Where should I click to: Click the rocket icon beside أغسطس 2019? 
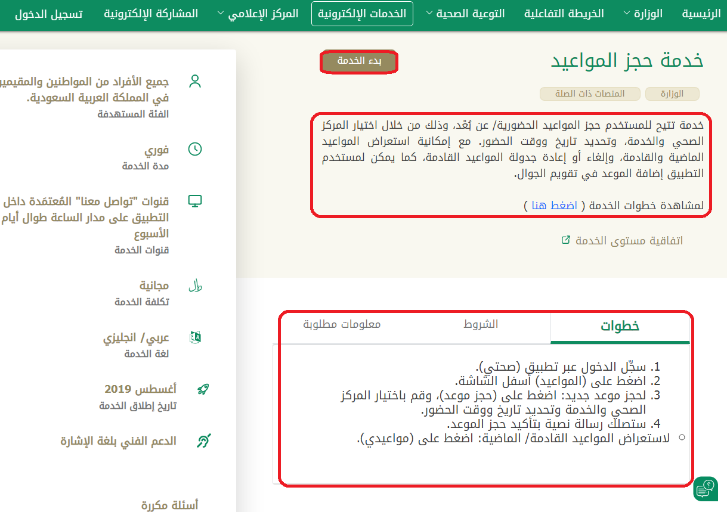point(203,389)
